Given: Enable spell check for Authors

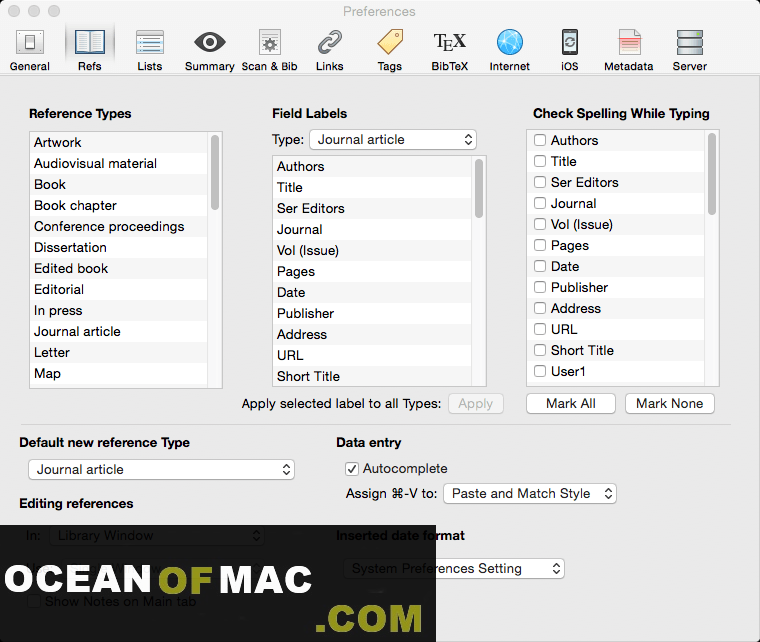Looking at the screenshot, I should 540,140.
